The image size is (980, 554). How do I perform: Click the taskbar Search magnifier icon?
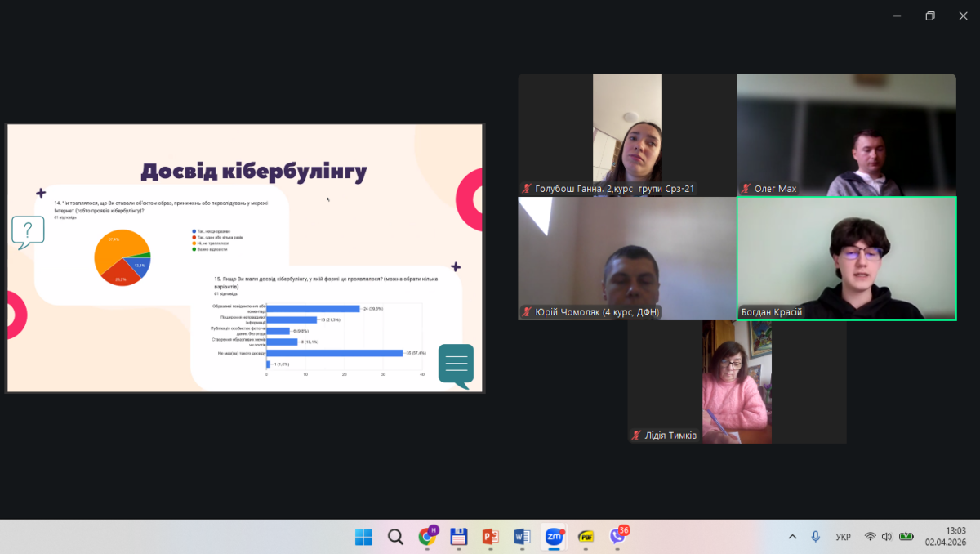(395, 537)
